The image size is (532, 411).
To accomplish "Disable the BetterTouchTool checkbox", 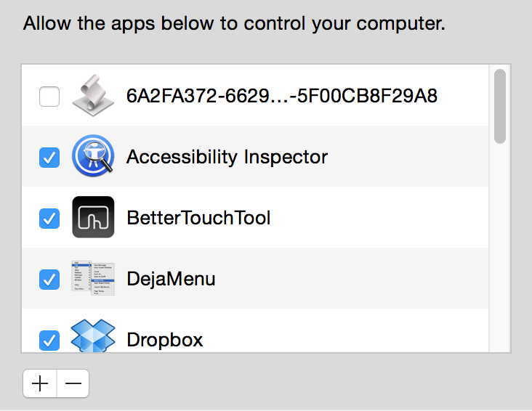I will [x=49, y=219].
